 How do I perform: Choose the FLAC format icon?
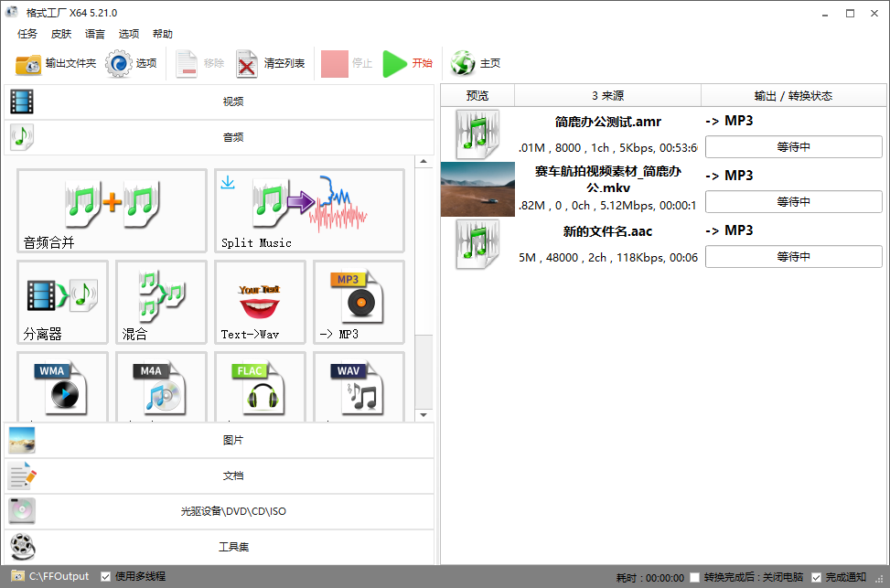click(x=260, y=386)
